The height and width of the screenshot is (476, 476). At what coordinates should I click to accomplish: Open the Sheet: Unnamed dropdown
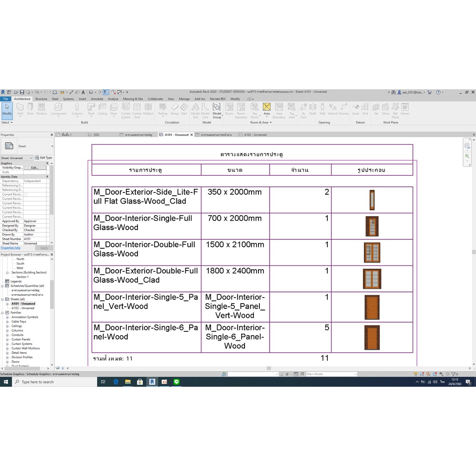(x=17, y=158)
